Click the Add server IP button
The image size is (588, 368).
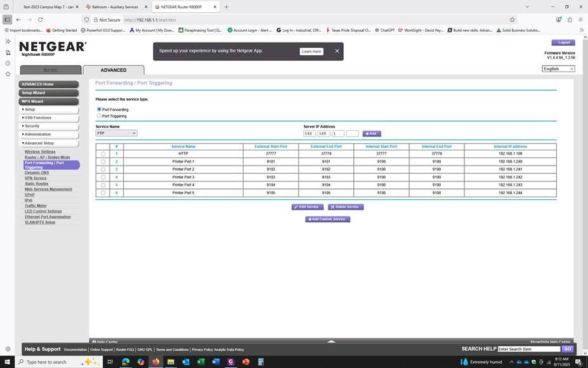coord(372,133)
